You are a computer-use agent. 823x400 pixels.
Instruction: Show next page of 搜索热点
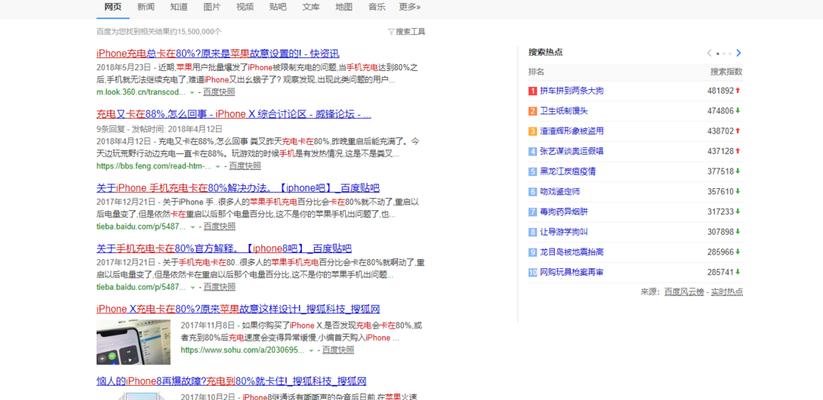738,53
